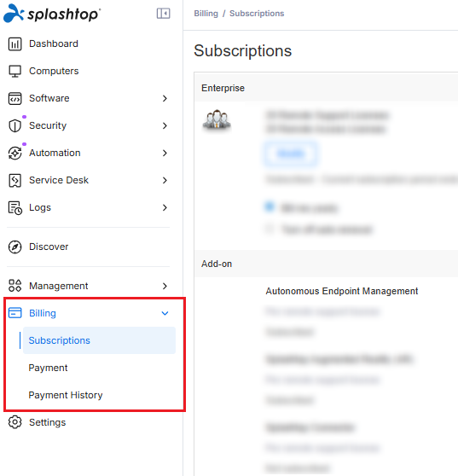Click the Enterprise team users icon
Screen dimensions: 458x476
[217, 119]
